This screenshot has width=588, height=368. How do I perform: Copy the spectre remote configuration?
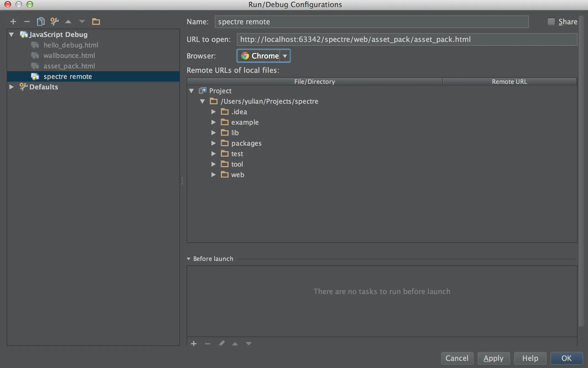click(x=41, y=22)
